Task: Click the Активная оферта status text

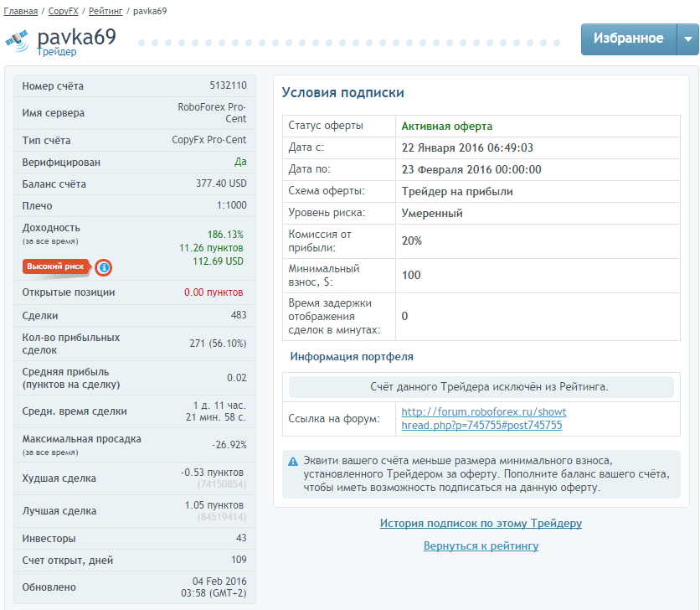Action: click(x=447, y=126)
